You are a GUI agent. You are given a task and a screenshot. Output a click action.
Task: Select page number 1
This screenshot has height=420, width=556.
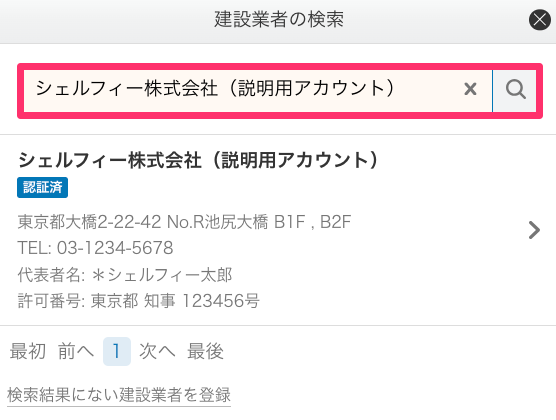tap(117, 351)
